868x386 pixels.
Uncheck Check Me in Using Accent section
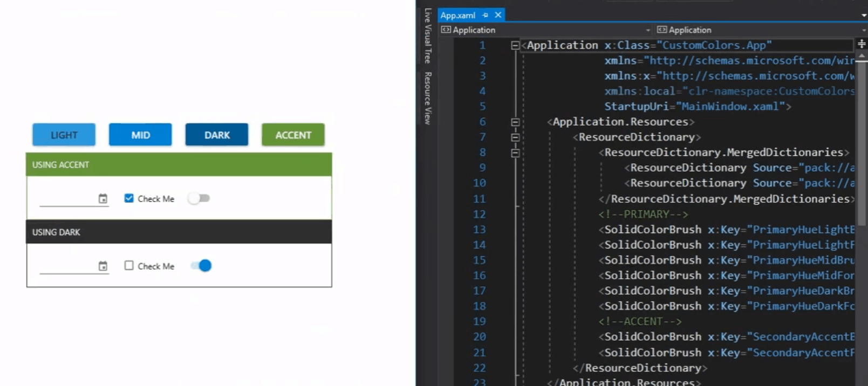129,198
